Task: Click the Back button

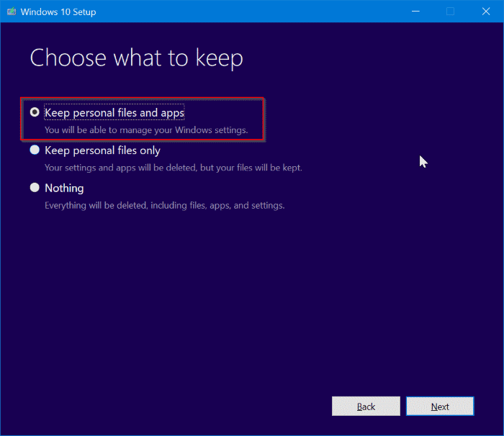Action: coord(366,406)
